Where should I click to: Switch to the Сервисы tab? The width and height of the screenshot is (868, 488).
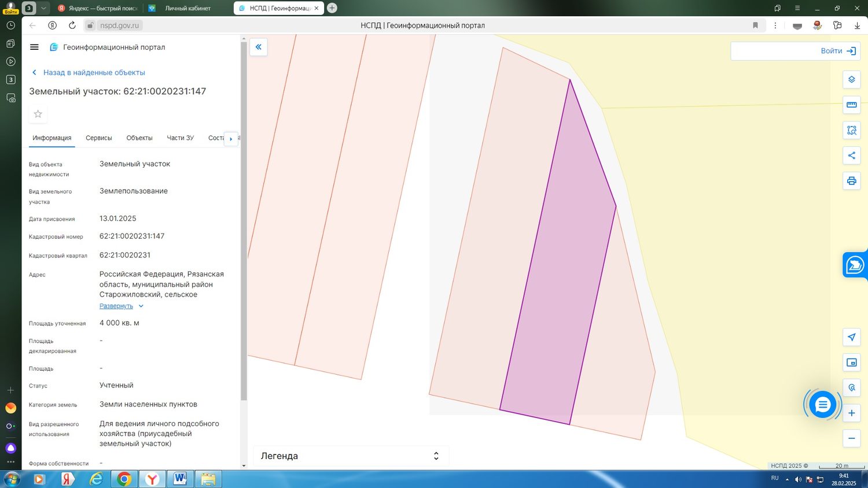click(99, 138)
